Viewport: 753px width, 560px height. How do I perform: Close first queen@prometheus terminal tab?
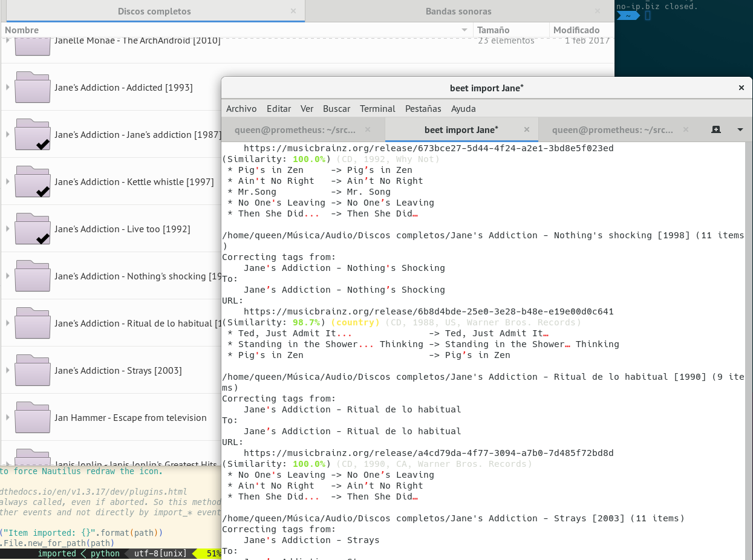(x=368, y=129)
